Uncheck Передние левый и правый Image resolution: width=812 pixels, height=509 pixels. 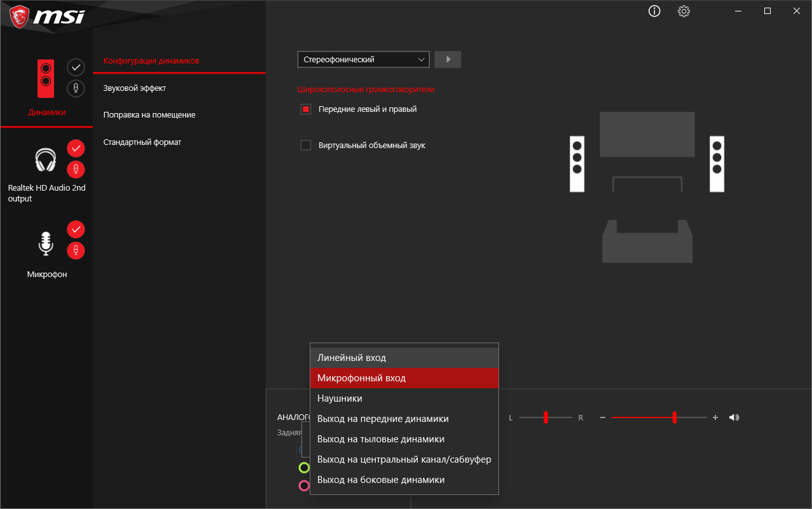click(x=306, y=109)
